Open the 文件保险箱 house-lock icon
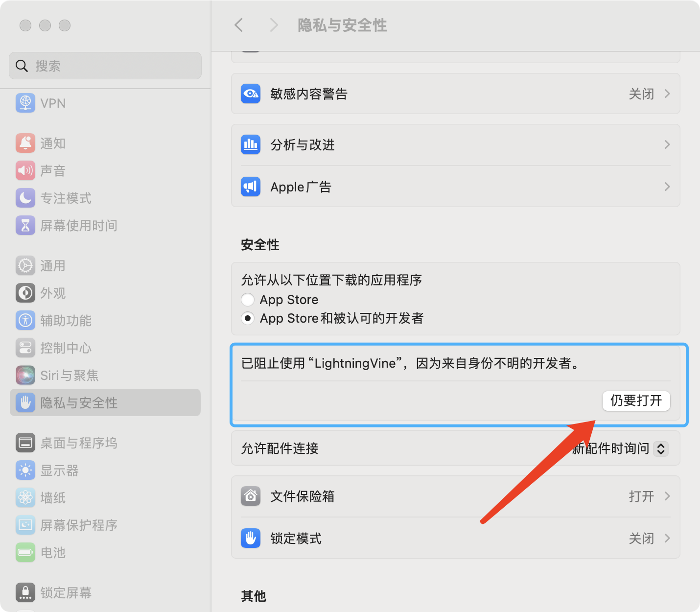Image resolution: width=700 pixels, height=612 pixels. [251, 496]
